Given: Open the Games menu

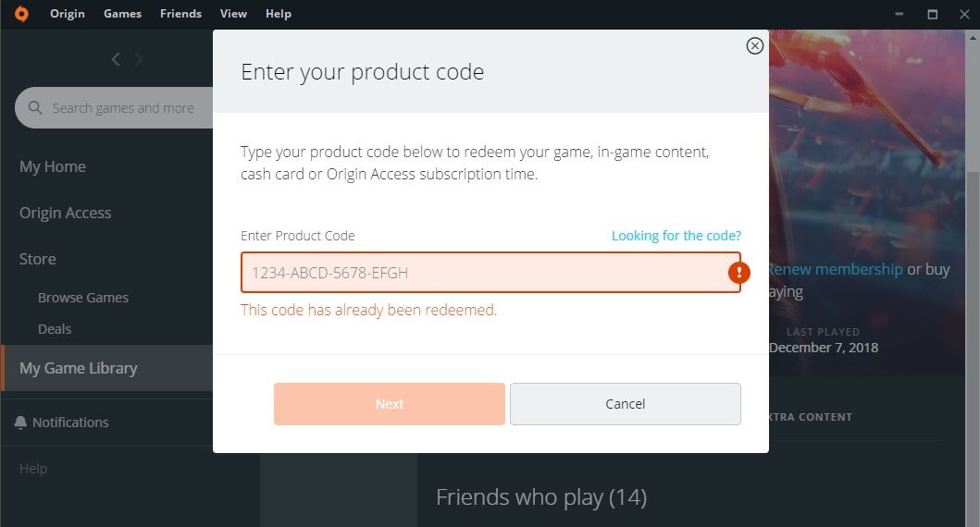Looking at the screenshot, I should (x=122, y=14).
